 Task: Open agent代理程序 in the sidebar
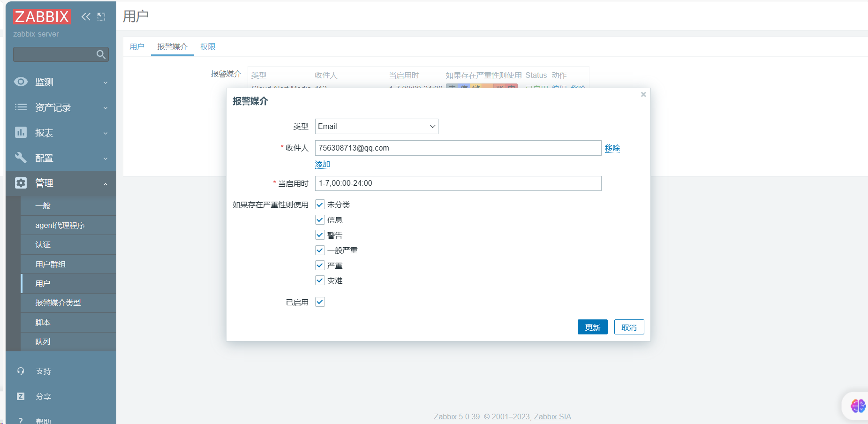click(x=68, y=225)
